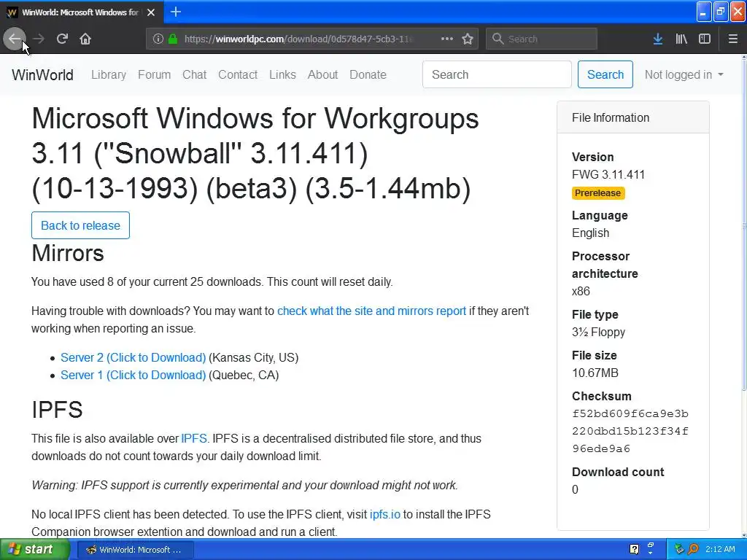Click the page vertical scrollbar
This screenshot has width=747, height=560.
point(743,297)
